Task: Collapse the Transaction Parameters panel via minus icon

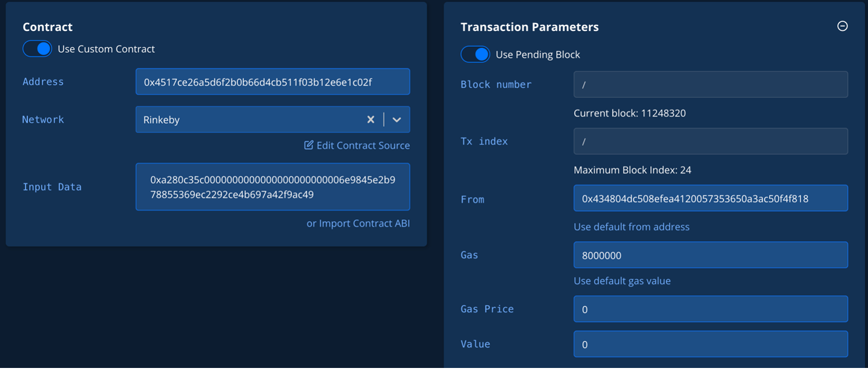Action: [x=843, y=26]
